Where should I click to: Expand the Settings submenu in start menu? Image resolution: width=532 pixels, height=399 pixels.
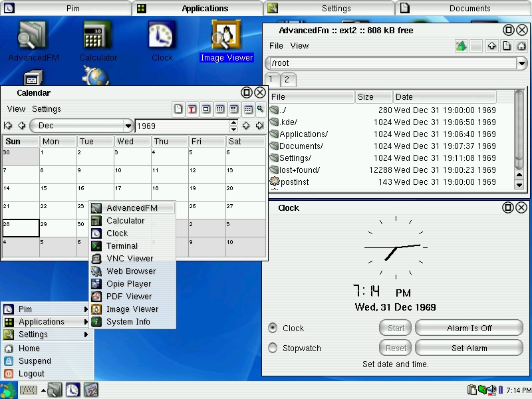[x=47, y=334]
